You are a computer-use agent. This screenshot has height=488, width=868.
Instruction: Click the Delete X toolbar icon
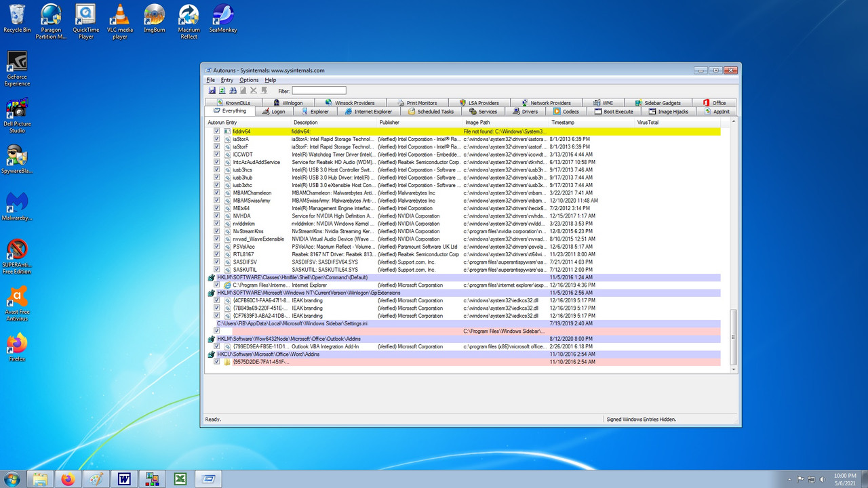coord(254,90)
